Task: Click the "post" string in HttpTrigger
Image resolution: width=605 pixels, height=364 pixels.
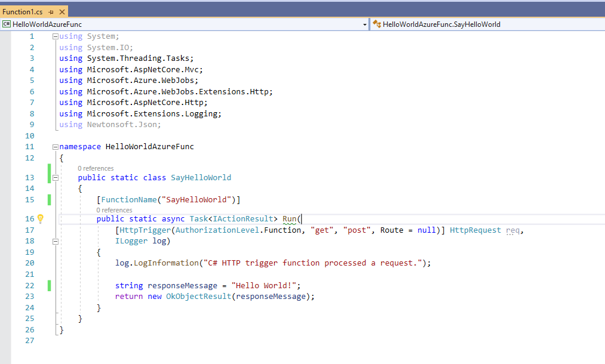Action: point(357,230)
